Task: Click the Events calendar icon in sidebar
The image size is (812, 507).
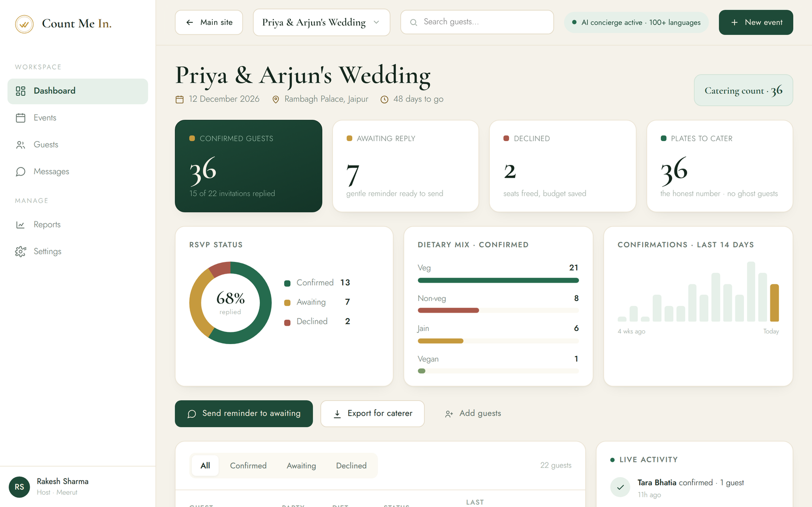Action: click(x=21, y=118)
